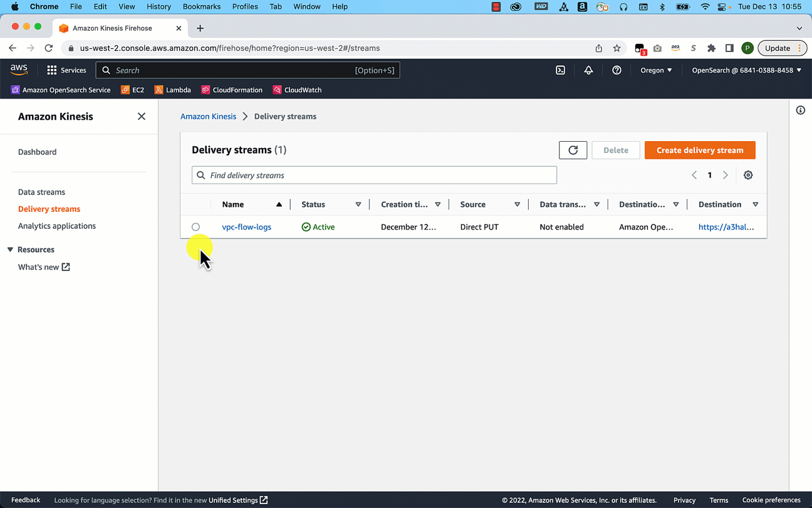
Task: Open Amazon OpenSearch Service favorite shortcut
Action: (x=61, y=90)
